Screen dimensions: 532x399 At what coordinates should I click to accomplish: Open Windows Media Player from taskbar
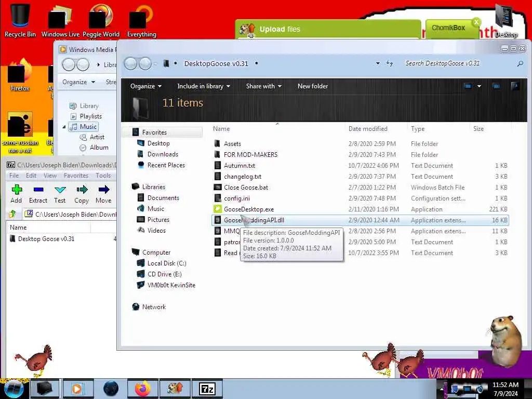[x=77, y=389]
